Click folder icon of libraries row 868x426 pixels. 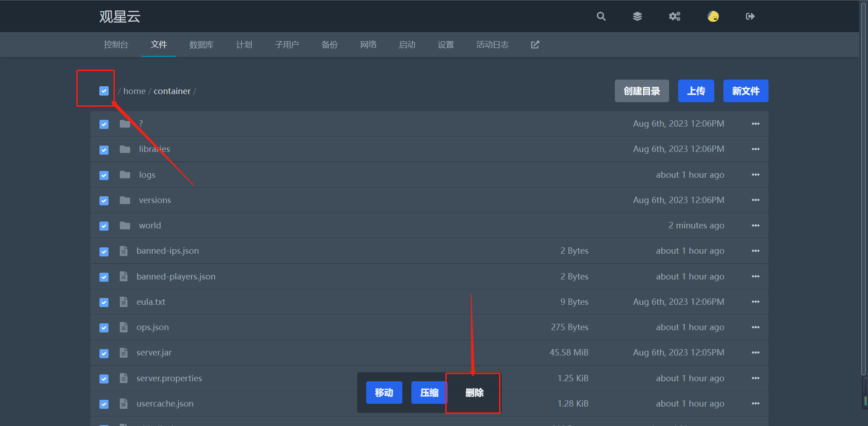coord(125,149)
